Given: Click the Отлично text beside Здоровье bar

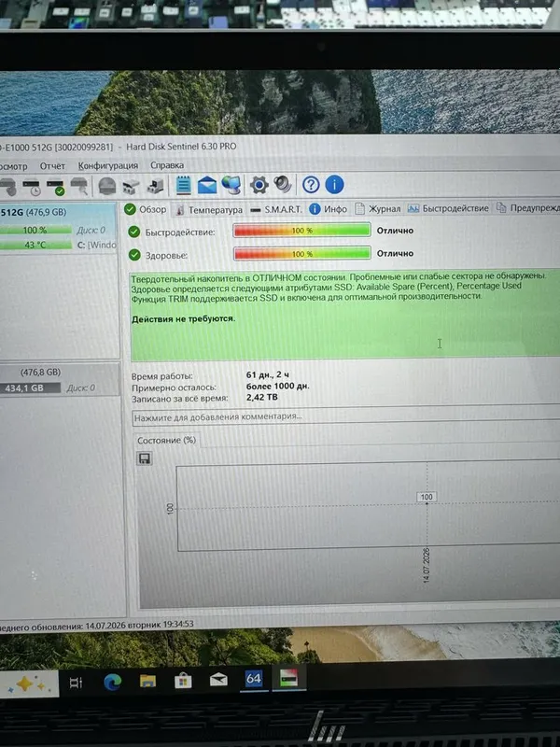Looking at the screenshot, I should click(x=395, y=253).
